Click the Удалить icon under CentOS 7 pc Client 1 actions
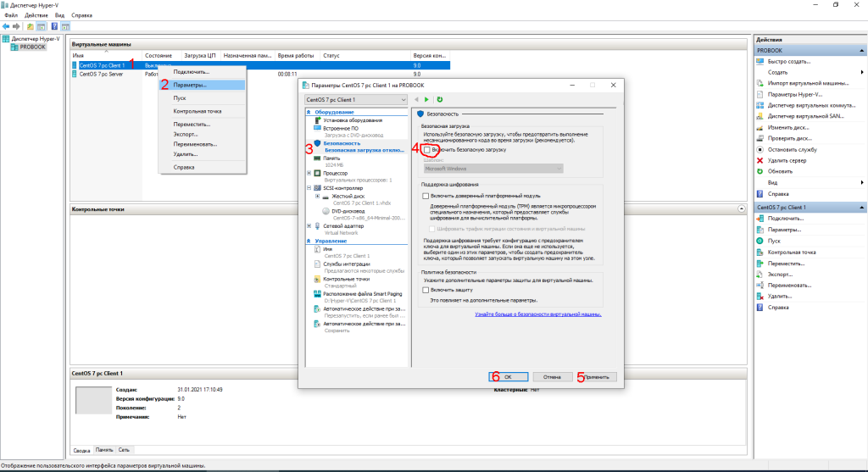 point(760,296)
